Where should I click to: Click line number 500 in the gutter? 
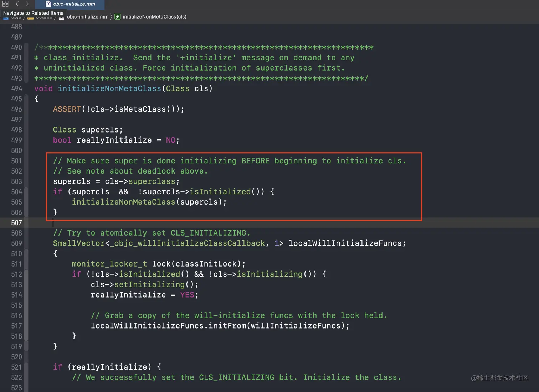click(x=16, y=151)
